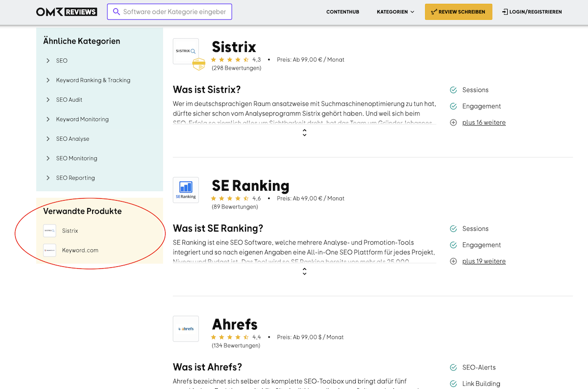
Task: Select Keyword Ranking & Tracking category
Action: click(x=93, y=80)
